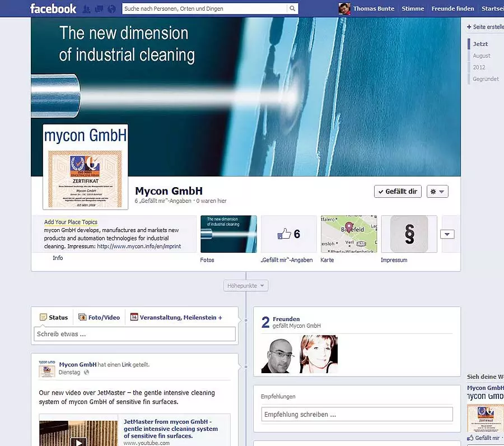The width and height of the screenshot is (504, 446).
Task: Select Stimme in the top navigation
Action: pos(413,8)
